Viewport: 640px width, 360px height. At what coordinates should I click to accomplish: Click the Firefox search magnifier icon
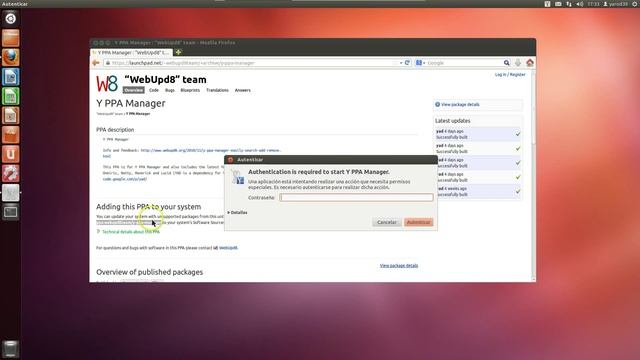pos(507,63)
